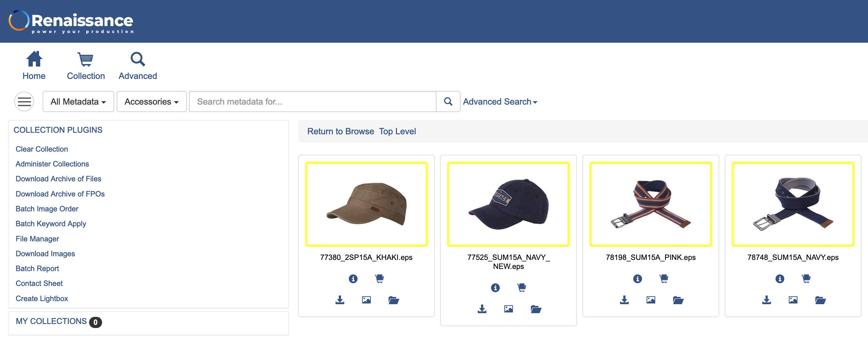Toggle the hamburger menu button
This screenshot has height=354, width=868.
[24, 101]
